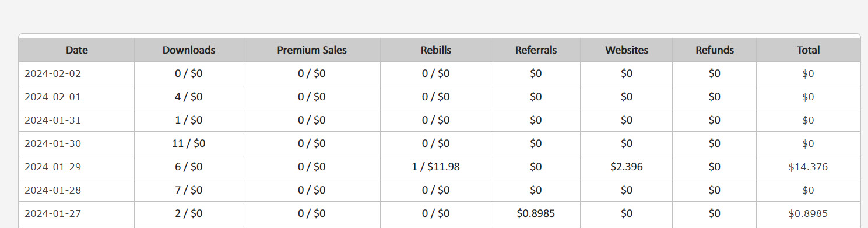The width and height of the screenshot is (868, 228).
Task: Select the Premium Sales column header
Action: coord(312,50)
